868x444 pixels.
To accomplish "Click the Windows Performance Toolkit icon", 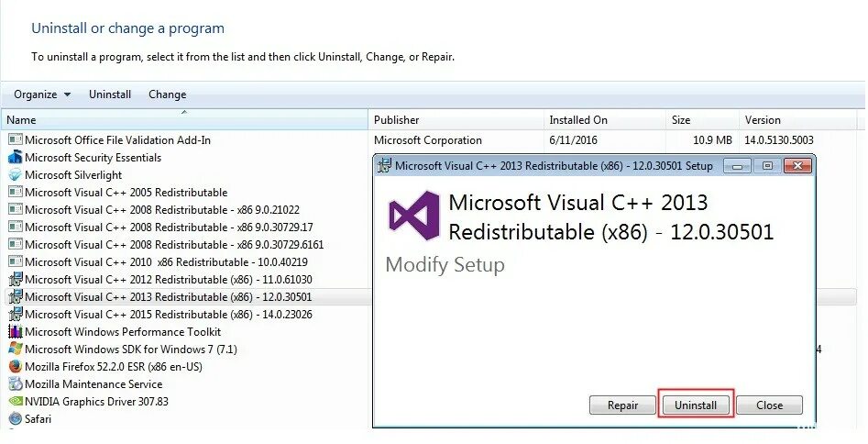I will (15, 332).
